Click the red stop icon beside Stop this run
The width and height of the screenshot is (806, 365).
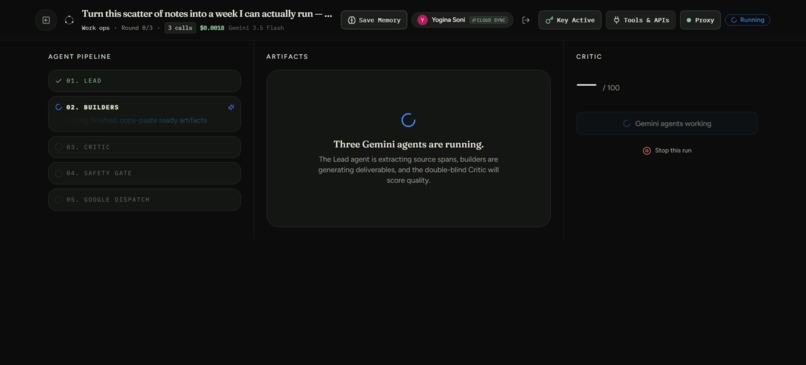(x=647, y=151)
